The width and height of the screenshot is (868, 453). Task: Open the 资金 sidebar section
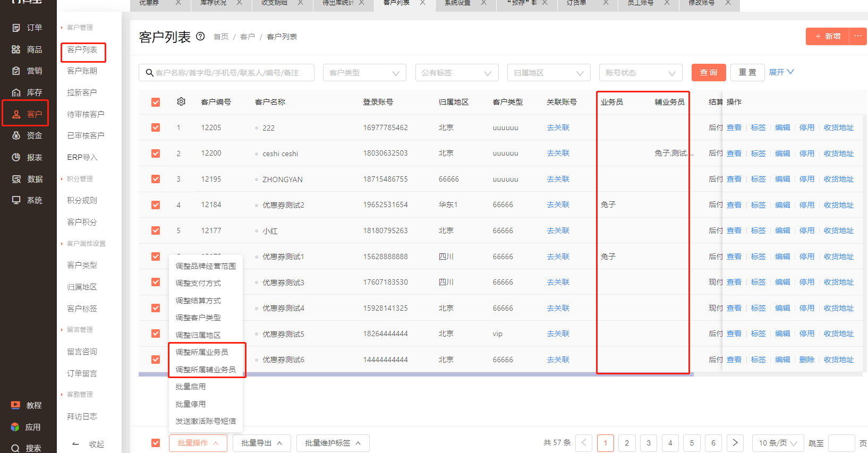(x=27, y=135)
